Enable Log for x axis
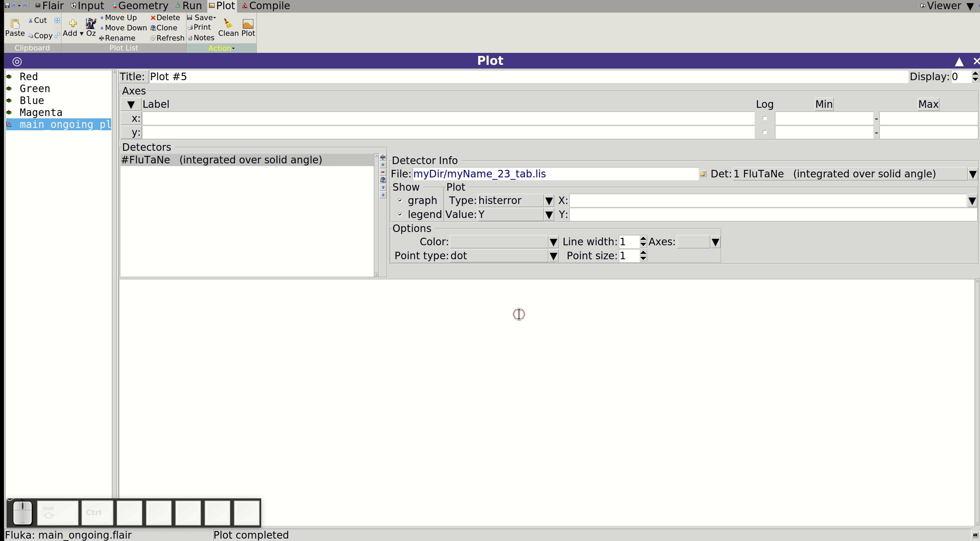980x541 pixels. tap(765, 118)
